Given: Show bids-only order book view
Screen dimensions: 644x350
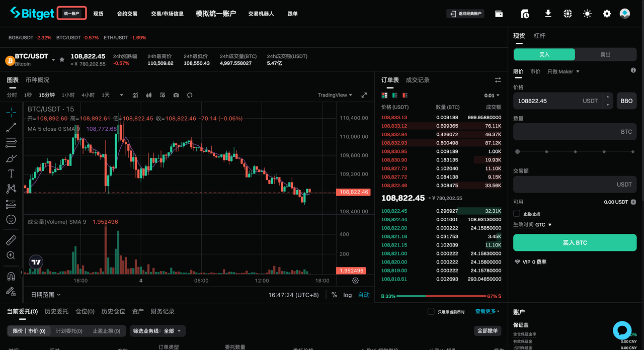Looking at the screenshot, I should (395, 95).
